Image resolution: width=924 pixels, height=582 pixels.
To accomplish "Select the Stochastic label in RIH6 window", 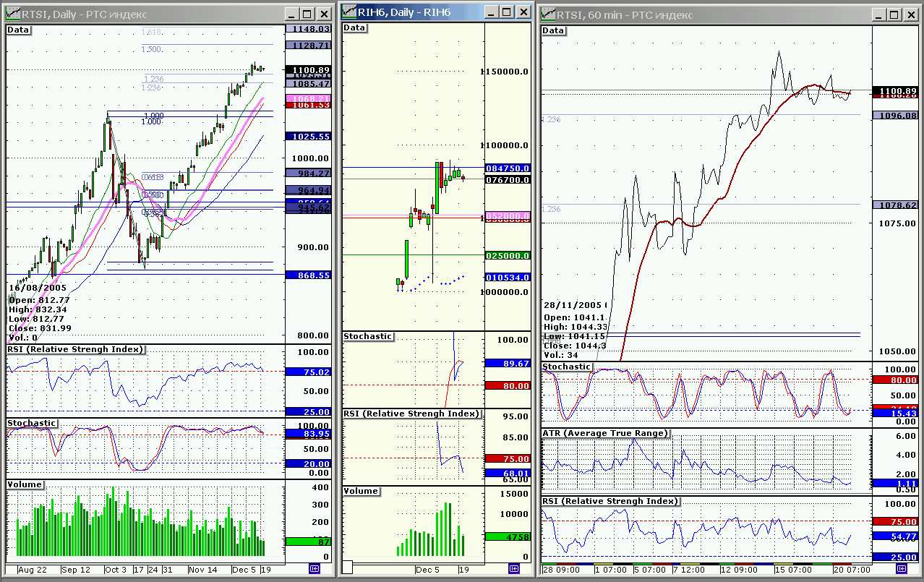I will (368, 336).
